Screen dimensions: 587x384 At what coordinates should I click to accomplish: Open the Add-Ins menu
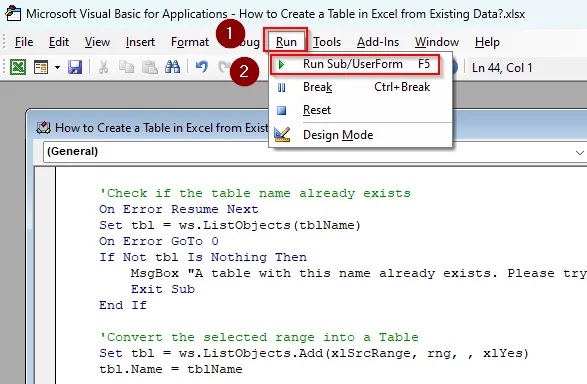(x=378, y=42)
